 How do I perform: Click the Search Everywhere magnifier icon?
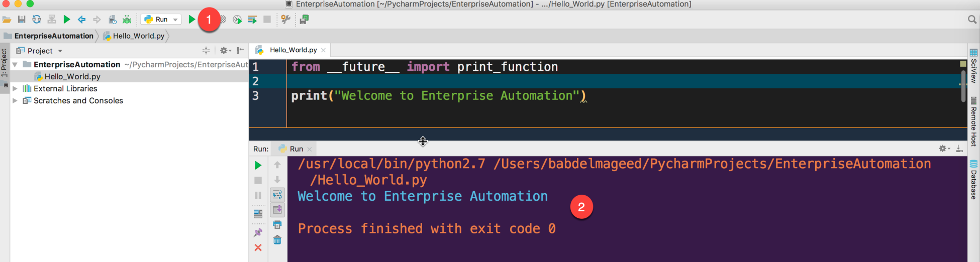pyautogui.click(x=972, y=20)
